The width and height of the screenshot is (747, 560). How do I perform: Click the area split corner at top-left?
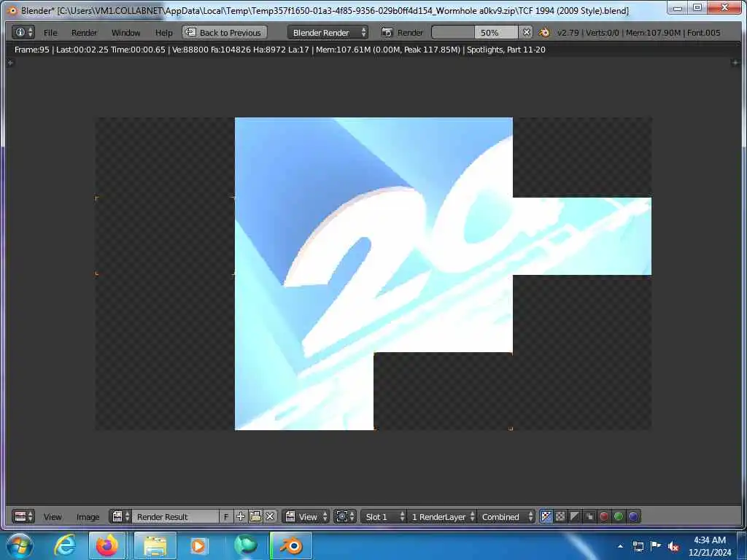(10, 63)
